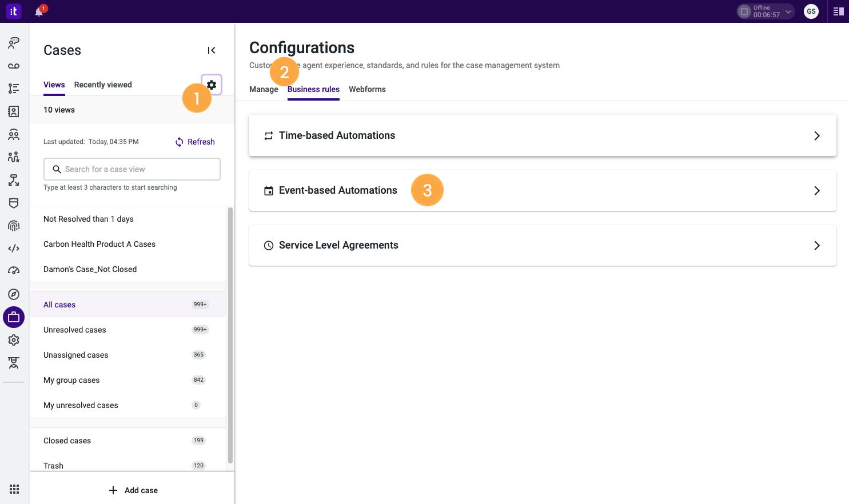Image resolution: width=849 pixels, height=504 pixels.
Task: Expand the Event-based Automations section
Action: (817, 190)
